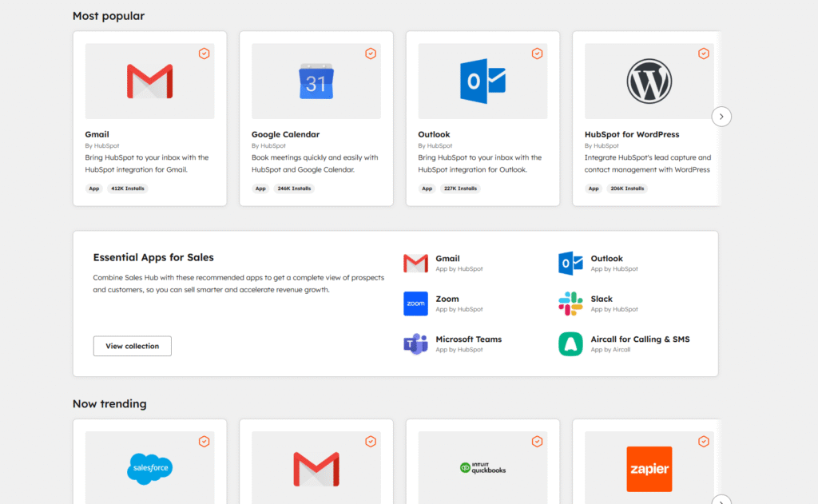This screenshot has width=818, height=504.
Task: Click the Gmail logo in Now trending
Action: (x=316, y=469)
